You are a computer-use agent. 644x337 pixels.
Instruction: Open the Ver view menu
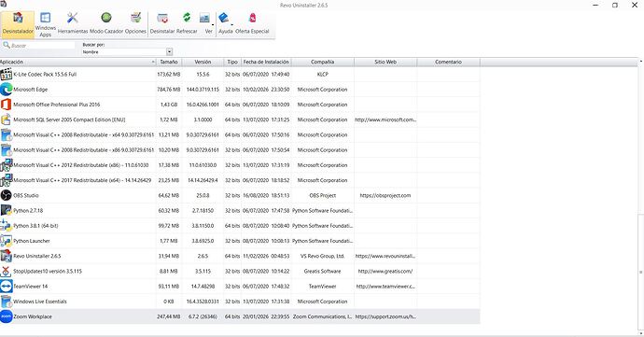click(206, 24)
